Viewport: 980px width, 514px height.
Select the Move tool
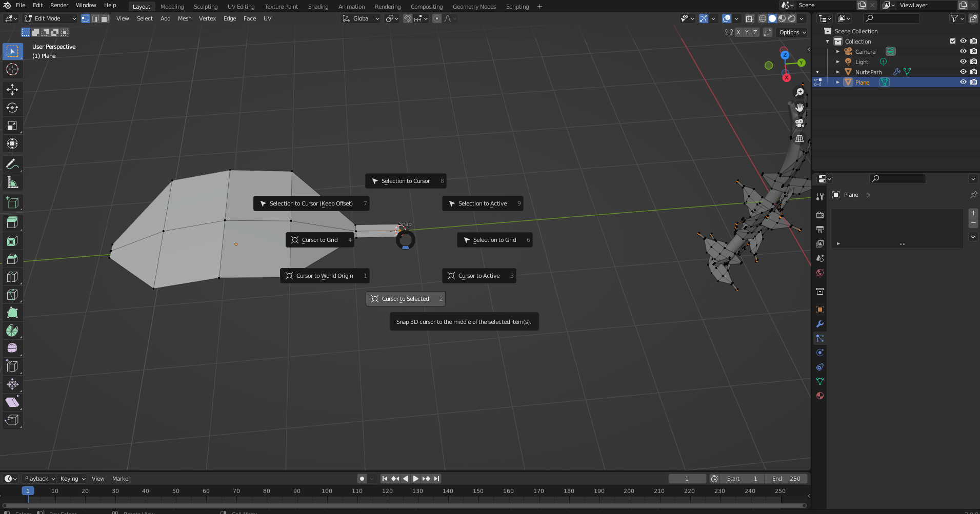[12, 90]
